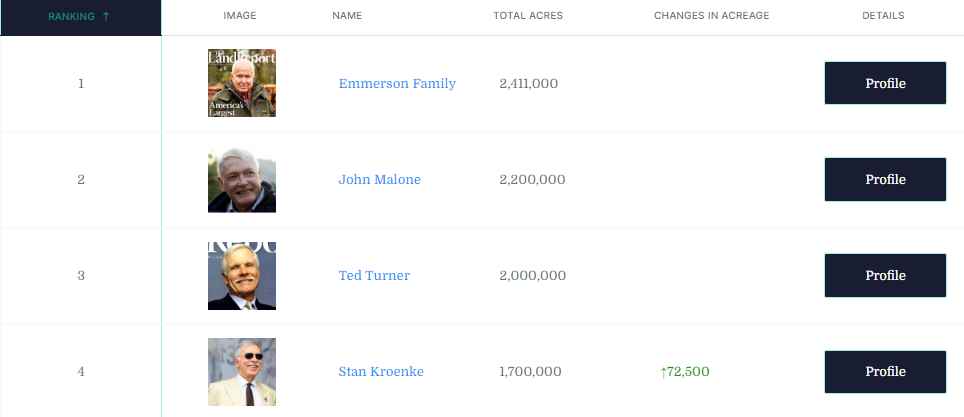Open Profile for John Malone
The width and height of the screenshot is (964, 417).
click(x=885, y=180)
